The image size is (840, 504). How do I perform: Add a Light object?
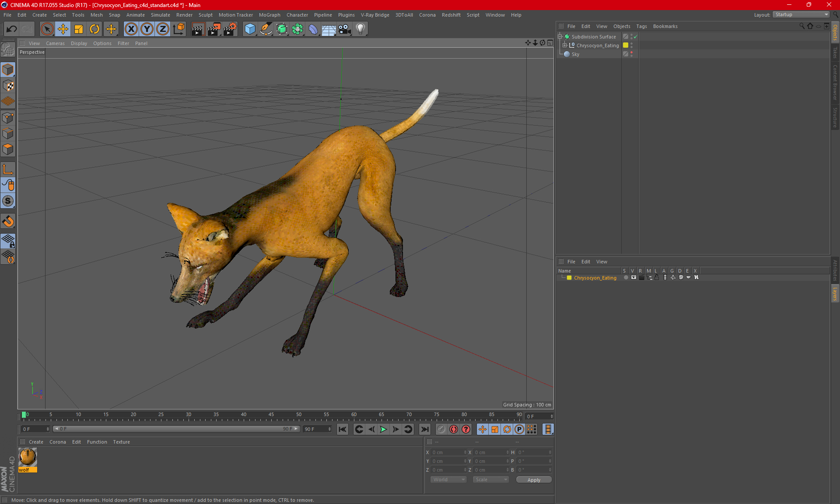coord(360,29)
